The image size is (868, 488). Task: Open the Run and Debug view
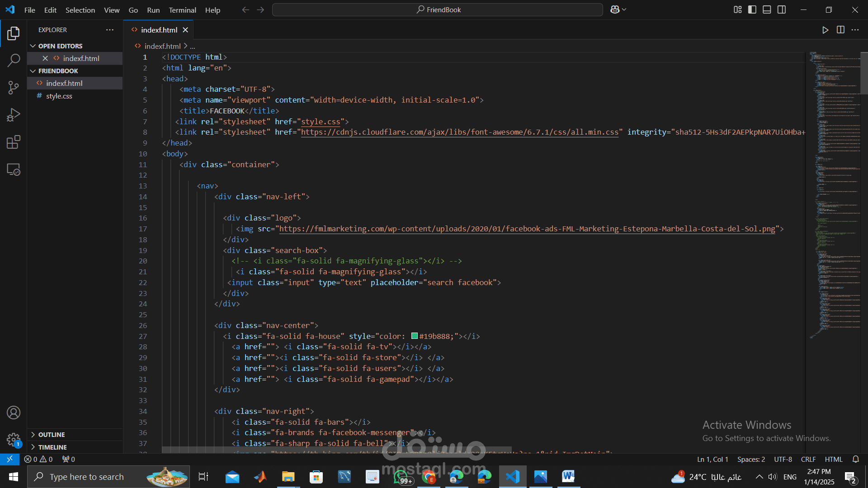[14, 115]
